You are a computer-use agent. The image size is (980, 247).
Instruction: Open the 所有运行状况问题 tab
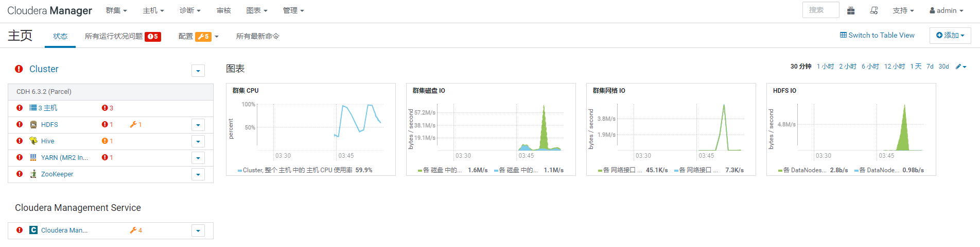point(122,36)
